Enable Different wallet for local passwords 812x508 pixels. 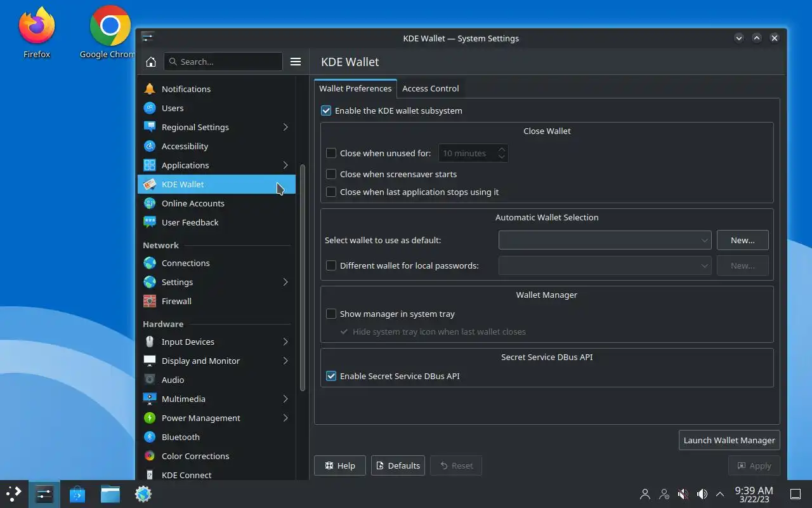click(331, 265)
